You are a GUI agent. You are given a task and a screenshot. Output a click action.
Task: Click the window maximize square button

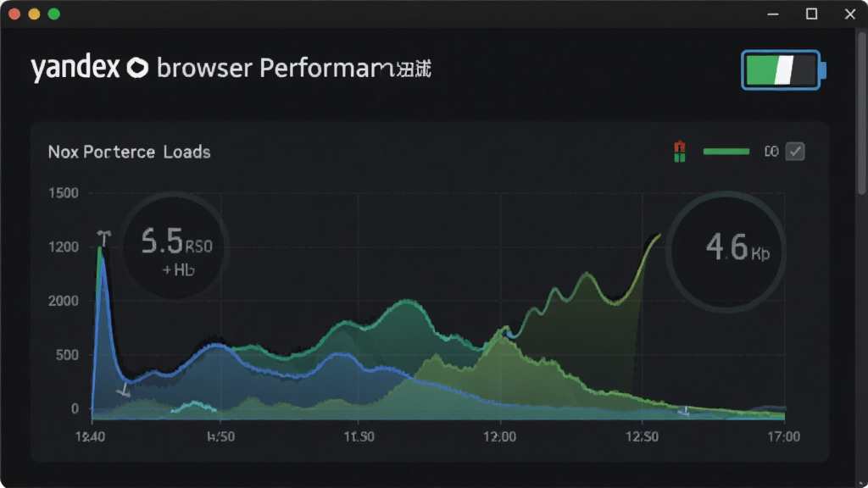811,14
